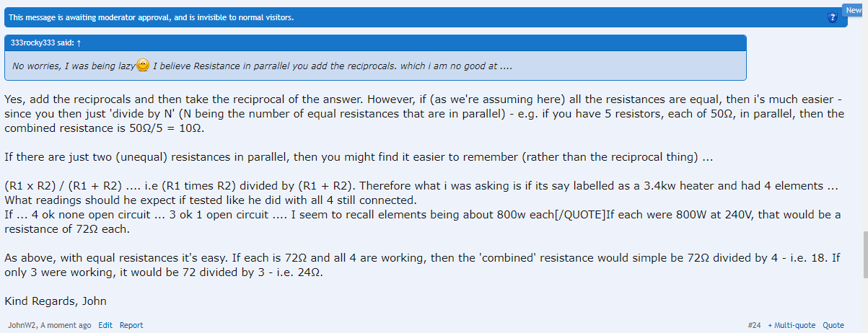Click the shield question-mark icon in moderation bar
Screen dimensions: 868x333
[832, 17]
